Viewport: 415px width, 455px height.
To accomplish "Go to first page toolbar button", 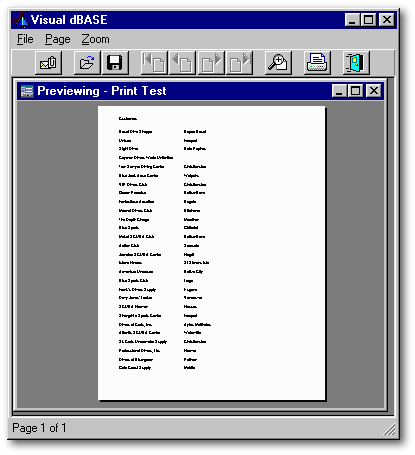I will click(x=154, y=63).
